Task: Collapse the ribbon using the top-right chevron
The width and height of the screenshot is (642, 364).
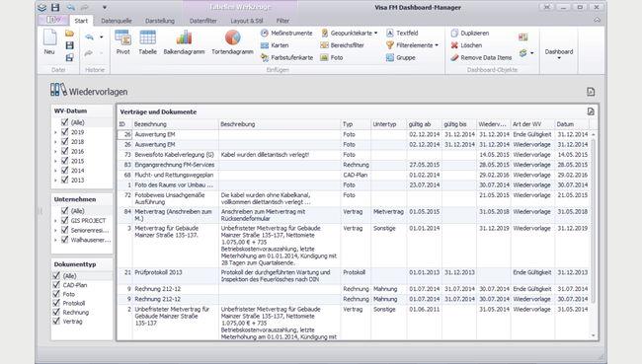Action: click(598, 20)
